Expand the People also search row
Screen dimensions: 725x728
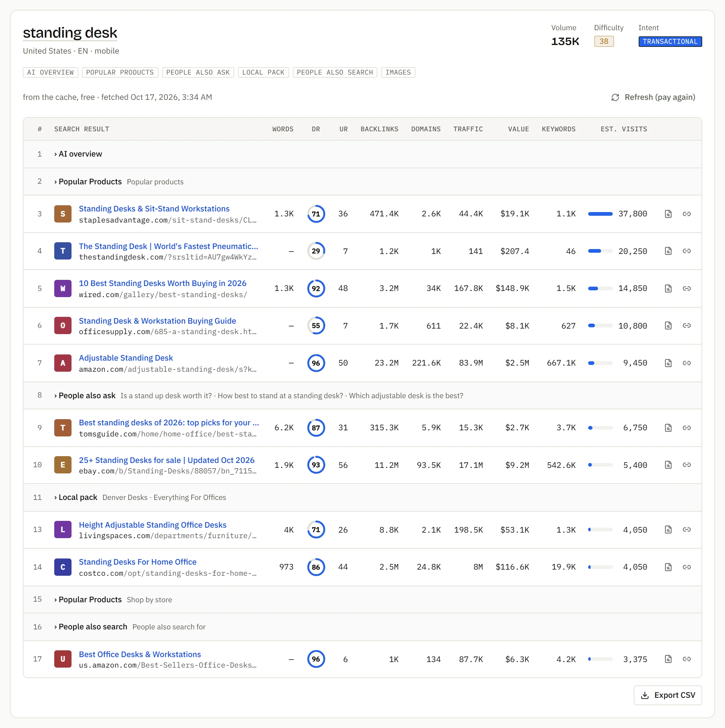pos(362,627)
